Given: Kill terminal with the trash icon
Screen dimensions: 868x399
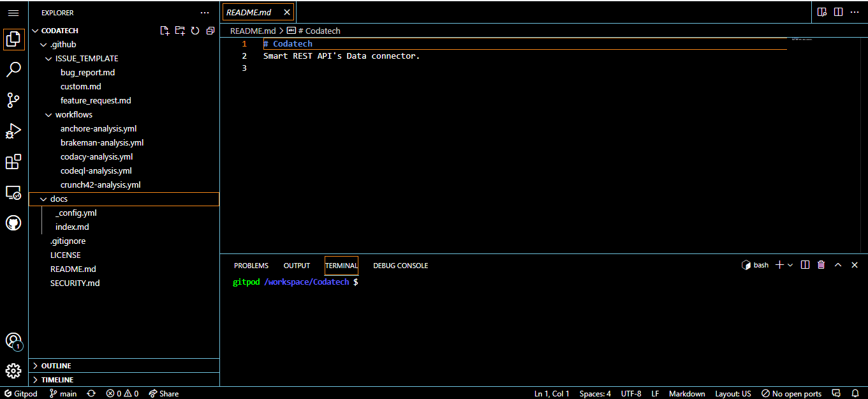Looking at the screenshot, I should [x=821, y=265].
